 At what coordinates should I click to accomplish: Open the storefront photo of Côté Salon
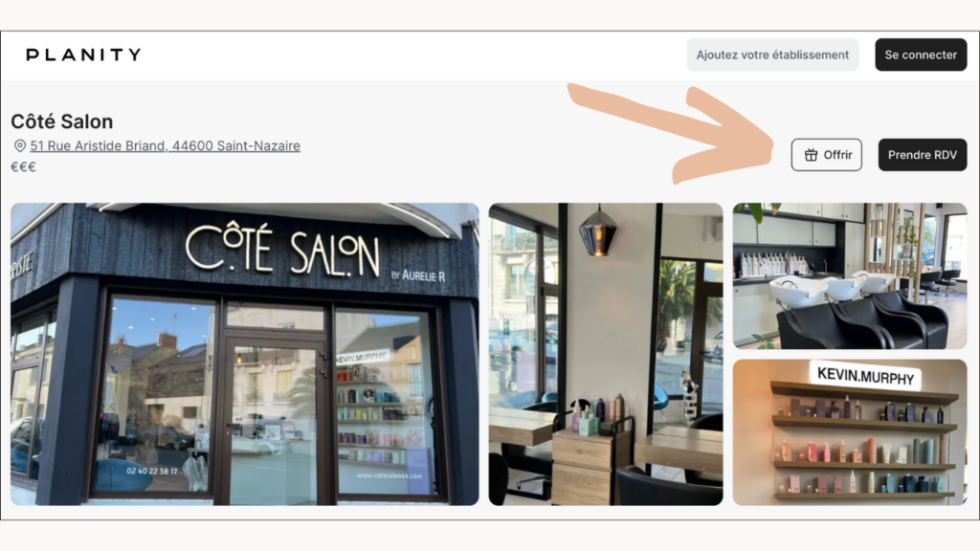coord(244,354)
